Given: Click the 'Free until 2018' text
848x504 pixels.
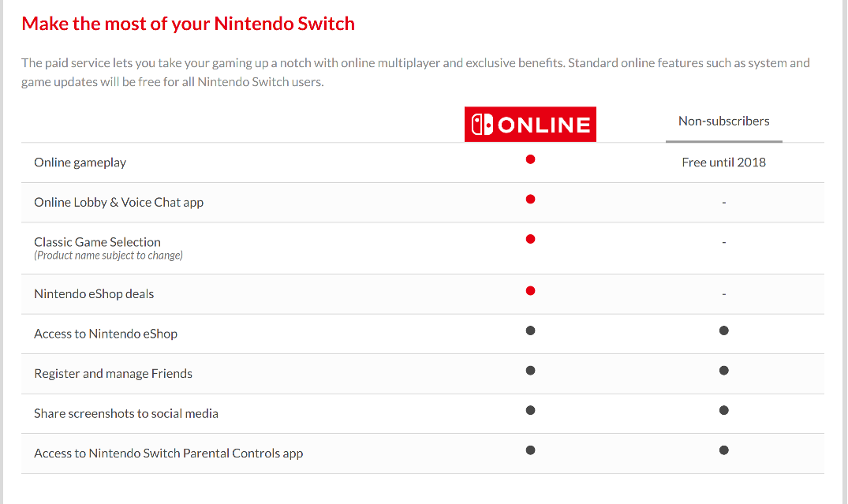Looking at the screenshot, I should pyautogui.click(x=723, y=162).
